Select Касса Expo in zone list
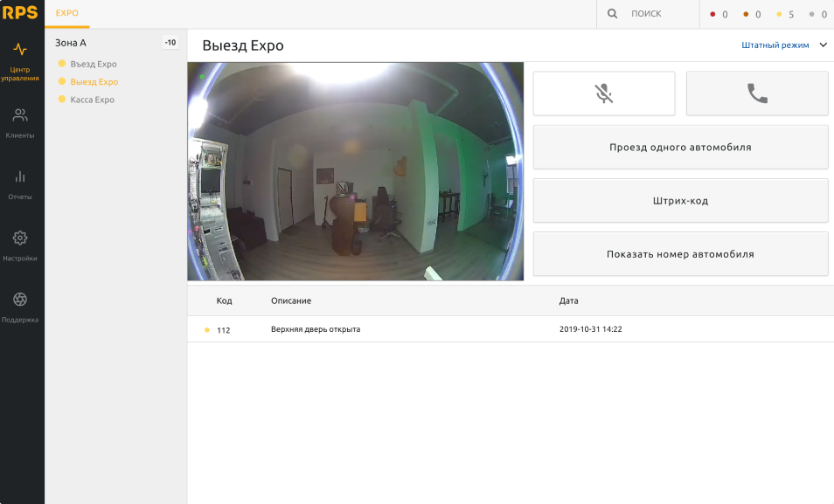Screen dimensions: 834x504 92,100
